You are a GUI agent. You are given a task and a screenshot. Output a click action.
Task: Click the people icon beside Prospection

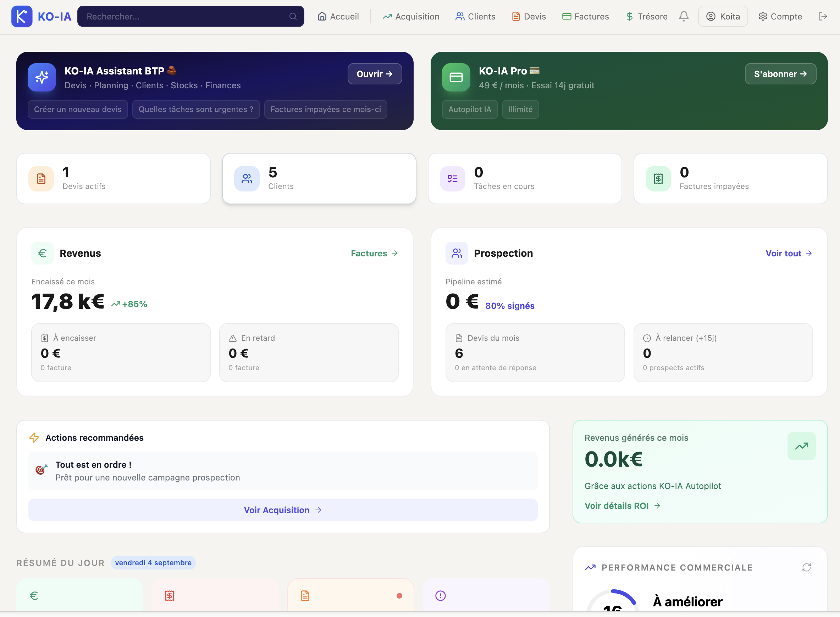tap(457, 253)
